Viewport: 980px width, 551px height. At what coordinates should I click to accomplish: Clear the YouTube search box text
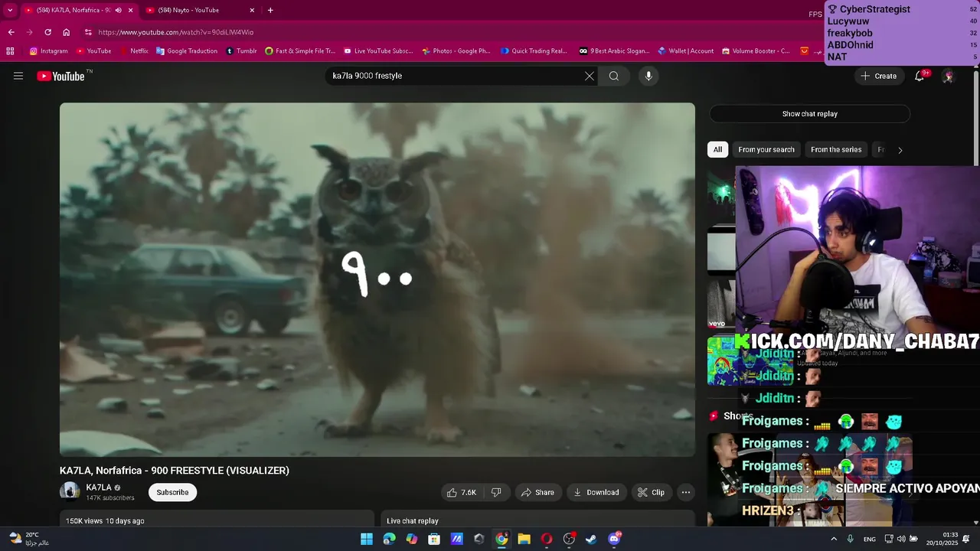589,76
